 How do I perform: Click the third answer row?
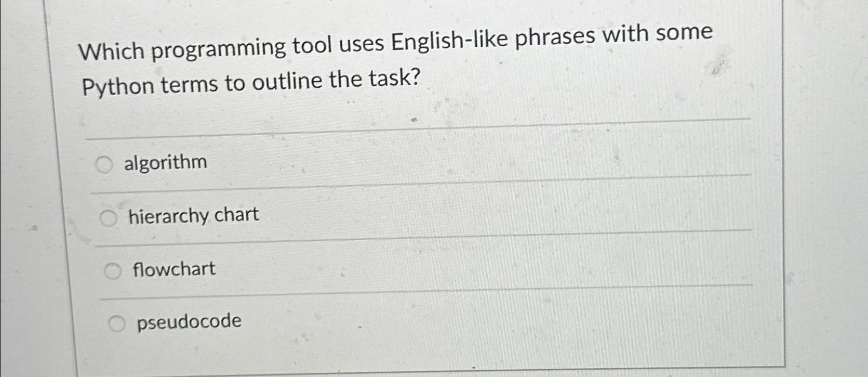click(364, 269)
